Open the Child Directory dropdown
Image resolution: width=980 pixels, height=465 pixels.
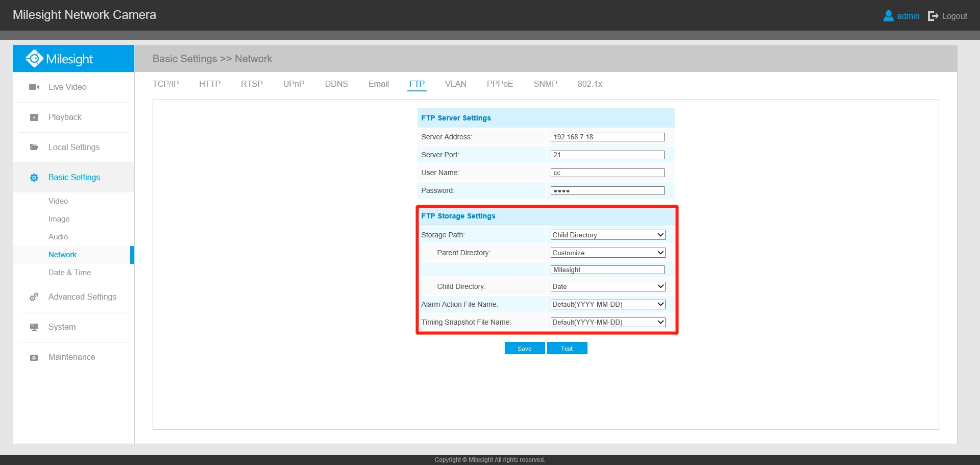(607, 286)
